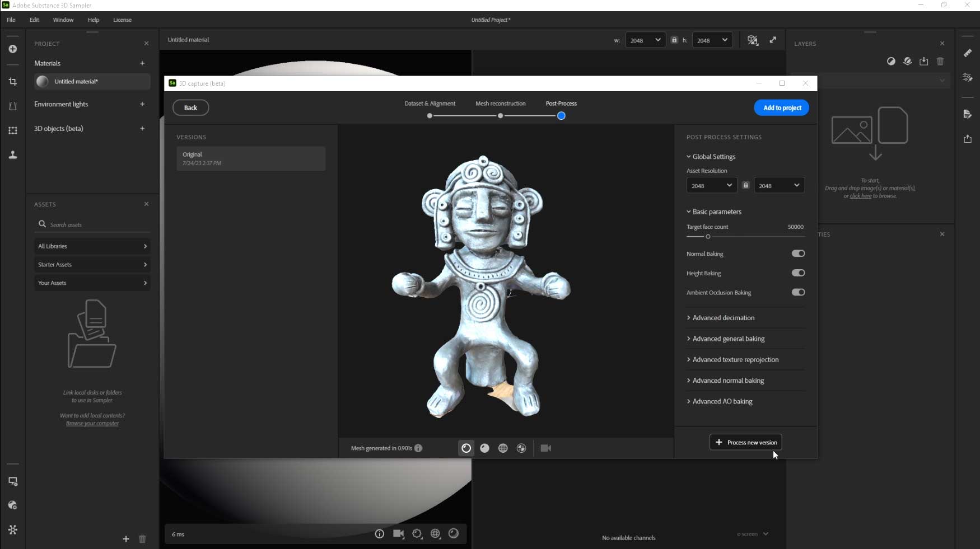Open the License menu

123,20
